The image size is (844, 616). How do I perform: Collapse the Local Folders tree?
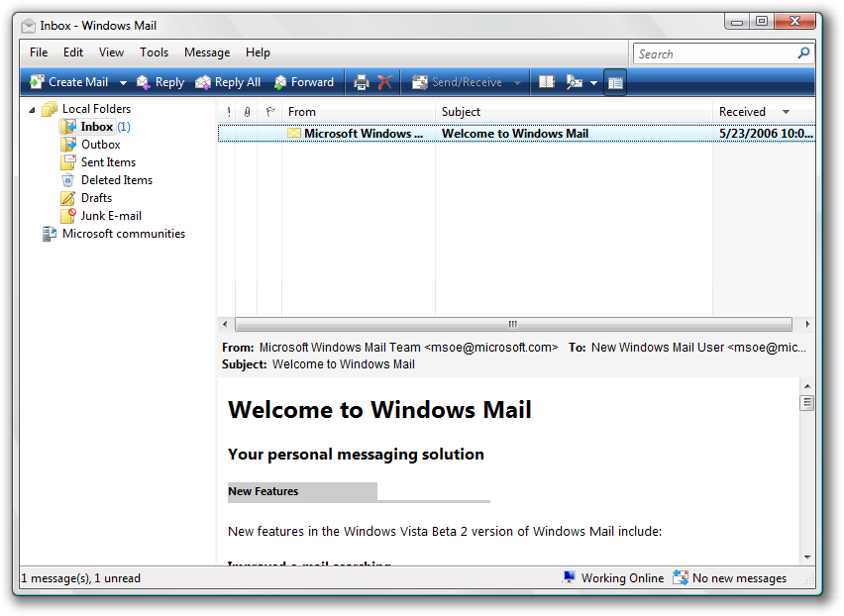click(x=32, y=110)
